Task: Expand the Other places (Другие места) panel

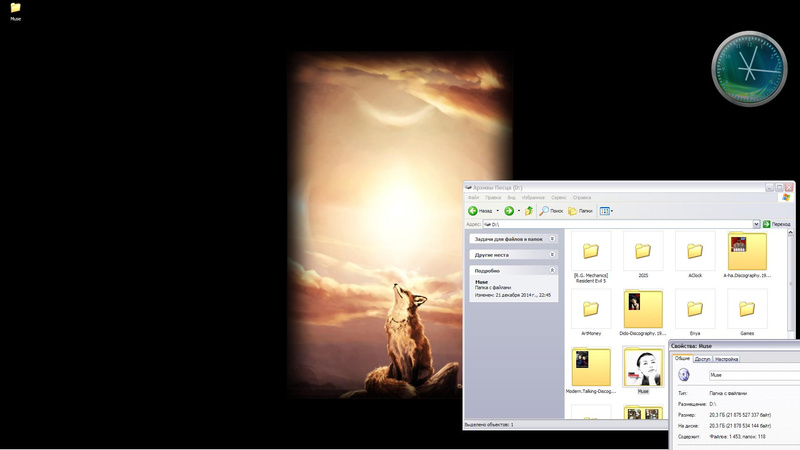Action: pos(552,255)
